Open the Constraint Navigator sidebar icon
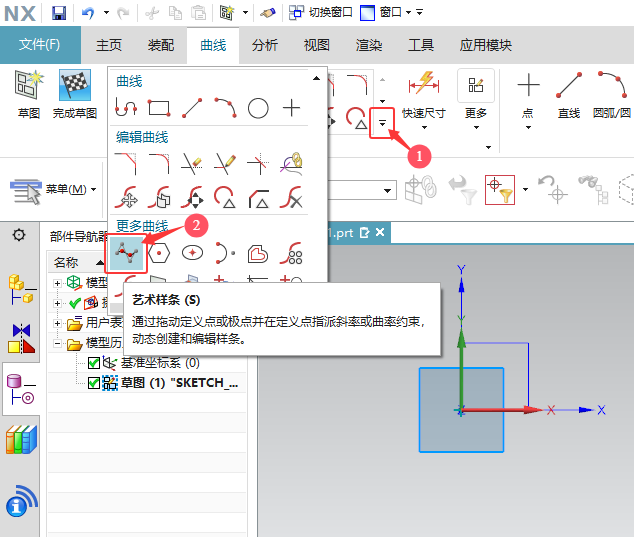This screenshot has width=634, height=537. pos(21,339)
